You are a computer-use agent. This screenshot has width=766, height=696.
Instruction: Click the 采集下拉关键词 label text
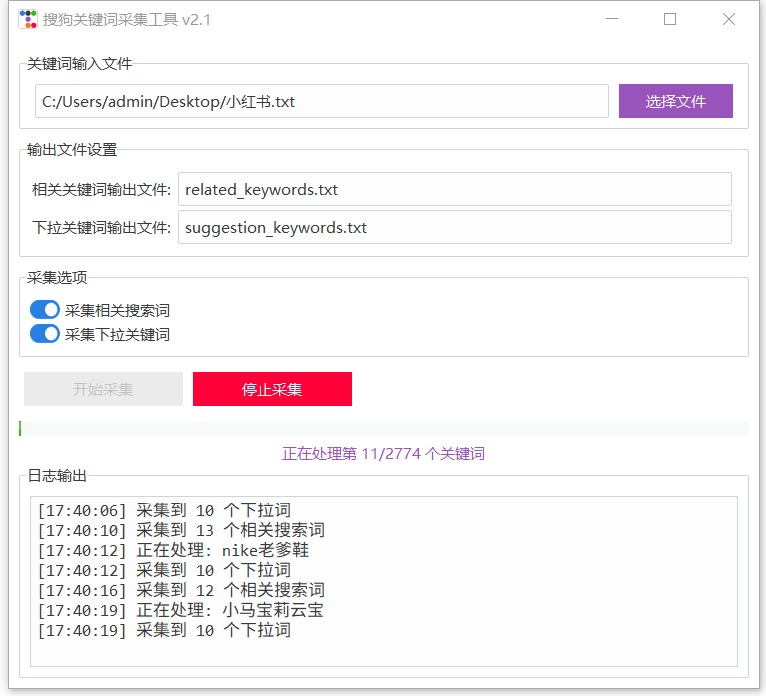[x=117, y=335]
